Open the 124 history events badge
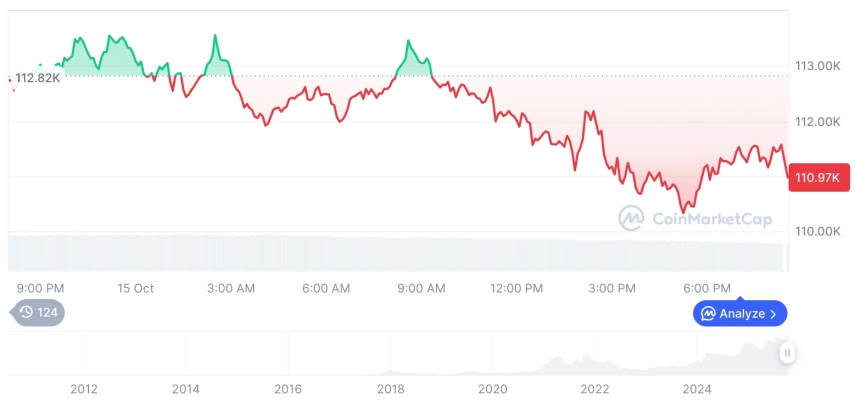This screenshot has height=401, width=860. [x=38, y=312]
